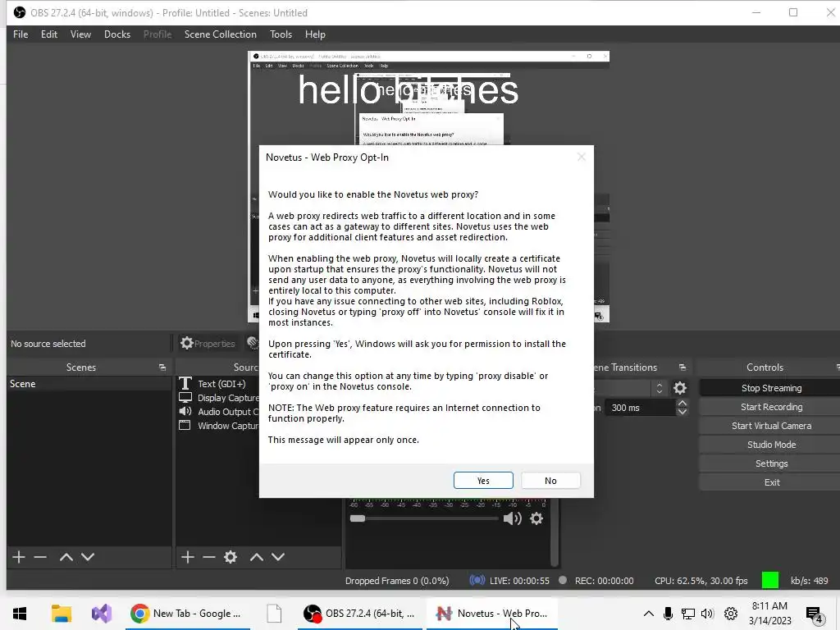This screenshot has width=840, height=630.
Task: Select the Scene entry in Scenes list
Action: tap(89, 384)
